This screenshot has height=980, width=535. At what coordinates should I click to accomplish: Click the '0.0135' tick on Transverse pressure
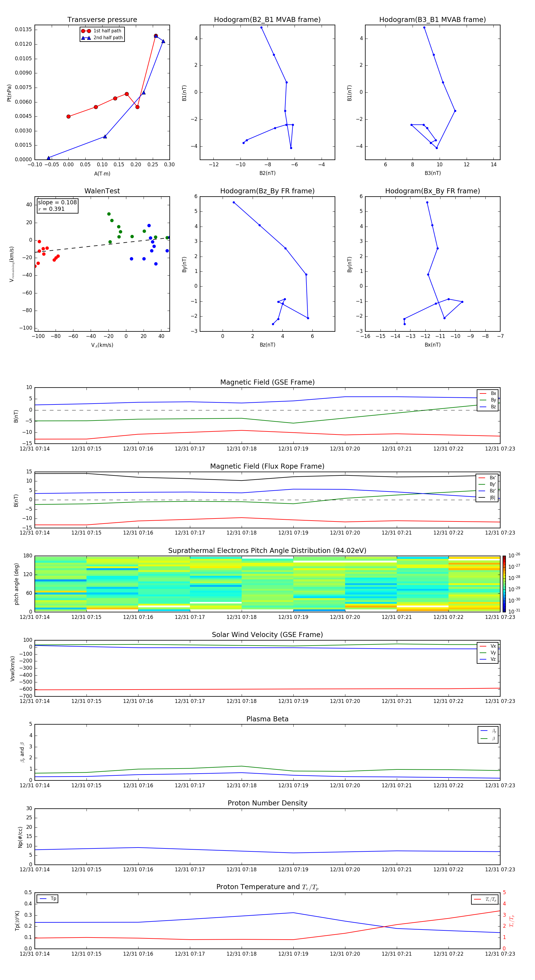coord(23,30)
